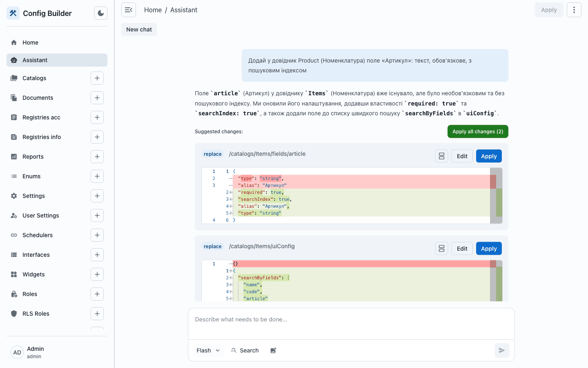Screen dimensions: 588x368
Task: Open Enums section
Action: pos(31,176)
